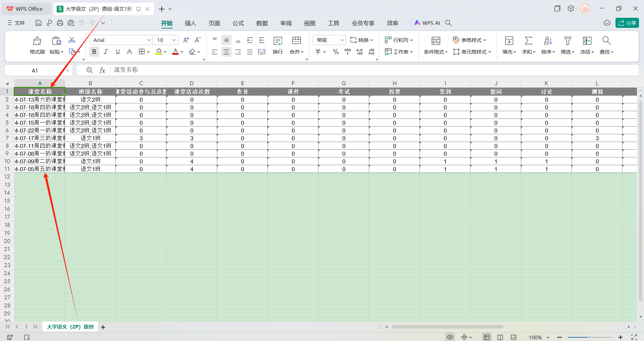Open the number format (常规) dropdown
Screen dimensions: 644x341
342,40
